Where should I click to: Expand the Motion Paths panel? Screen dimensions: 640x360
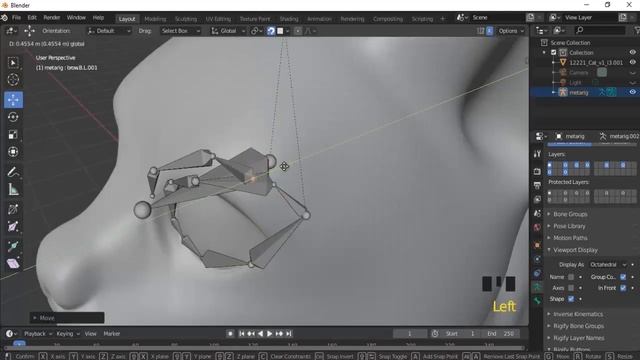(570, 238)
